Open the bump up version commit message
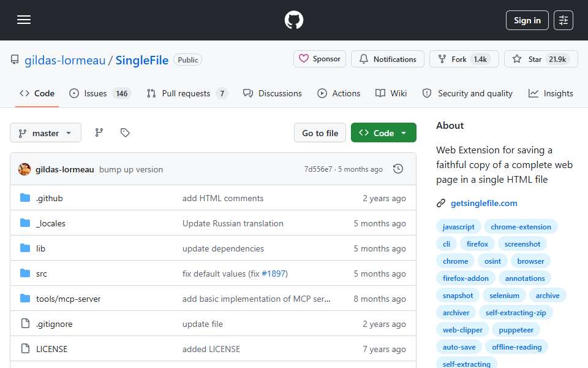The height and width of the screenshot is (368, 588). tap(131, 169)
